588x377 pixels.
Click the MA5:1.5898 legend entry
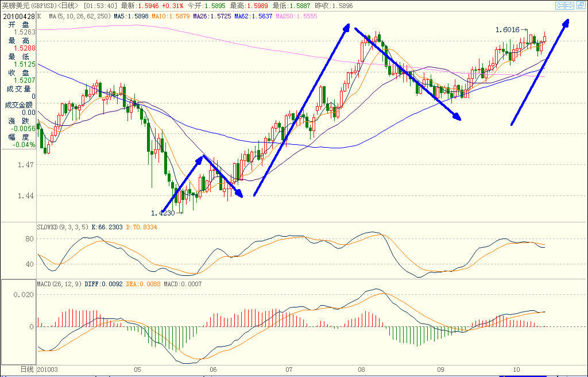click(x=131, y=17)
